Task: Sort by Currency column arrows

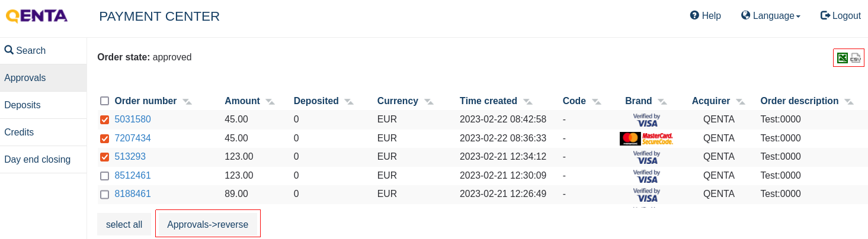Action: [x=429, y=102]
